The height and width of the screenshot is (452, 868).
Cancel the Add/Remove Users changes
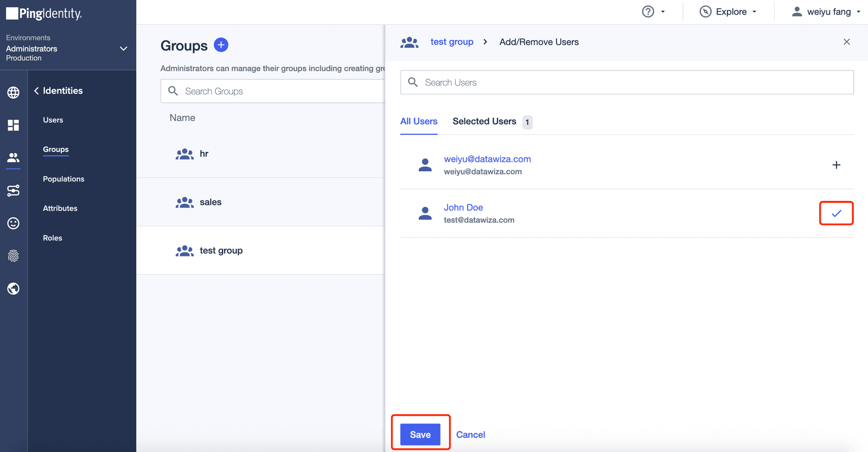(470, 435)
